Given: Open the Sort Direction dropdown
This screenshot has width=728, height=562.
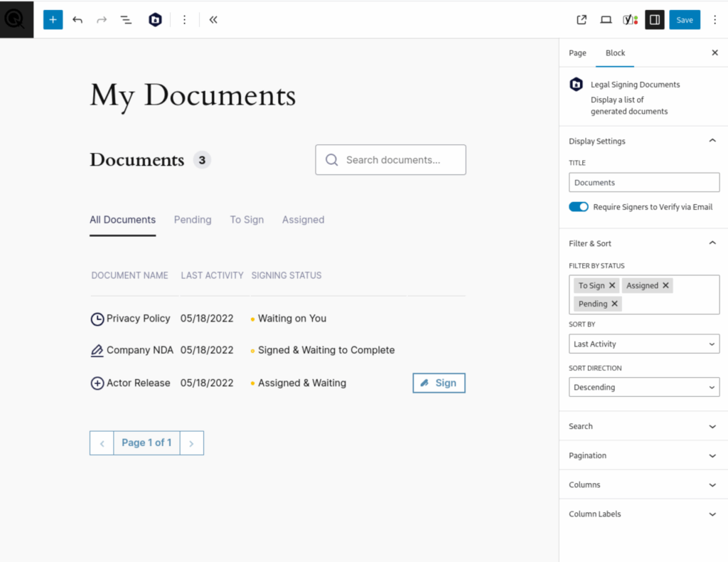Looking at the screenshot, I should [x=644, y=388].
